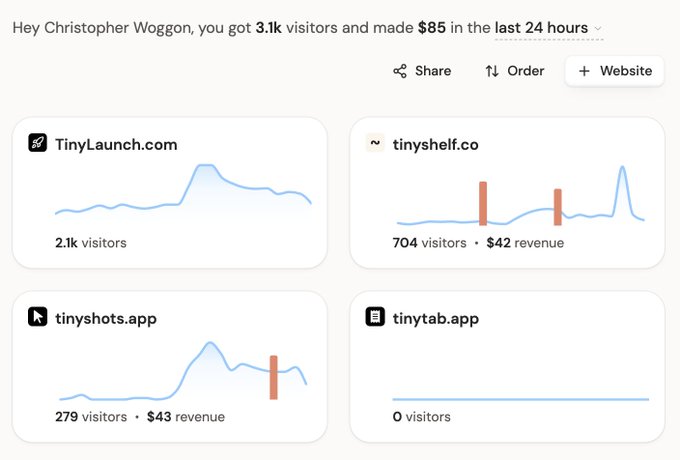
Task: Click the Christopher Woggon name in greeting
Action: point(117,28)
